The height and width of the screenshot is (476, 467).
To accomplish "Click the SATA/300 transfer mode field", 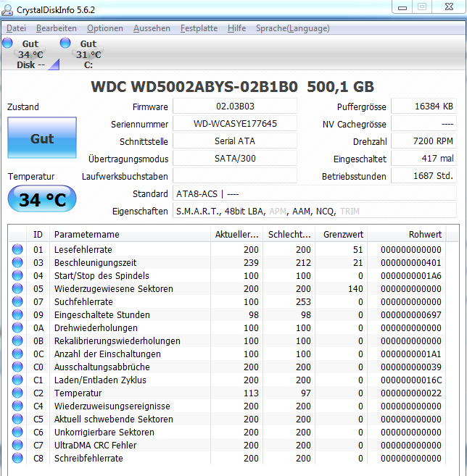I will 235,158.
